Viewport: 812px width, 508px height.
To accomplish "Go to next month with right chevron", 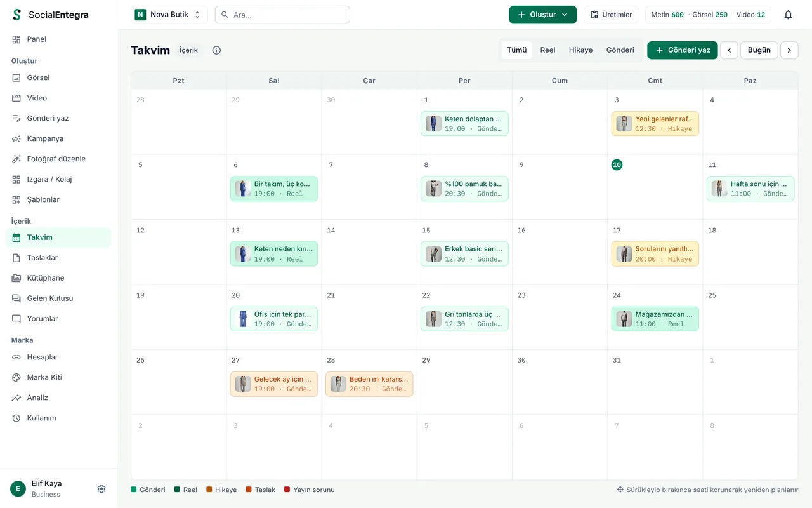I will click(789, 50).
